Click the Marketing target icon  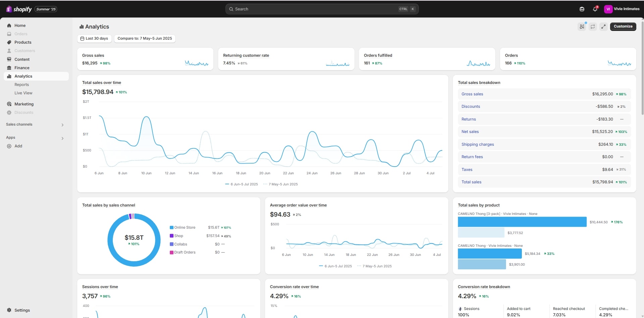pos(9,104)
